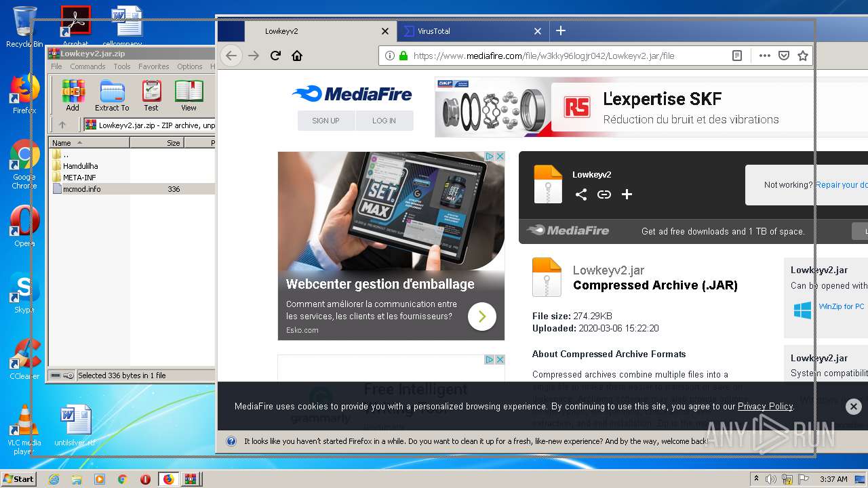Viewport: 868px width, 488px height.
Task: Open a new Firefox tab
Action: (x=561, y=30)
